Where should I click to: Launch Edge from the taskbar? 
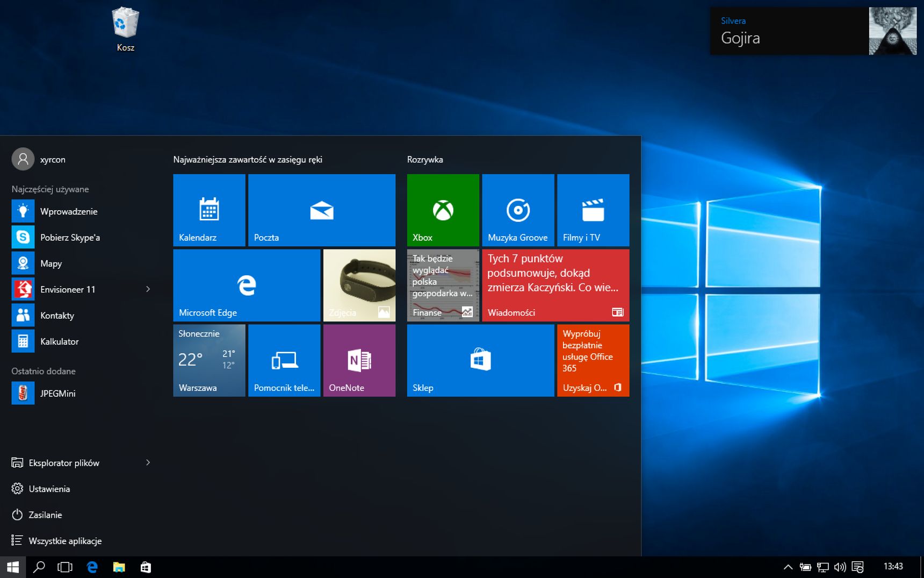92,567
